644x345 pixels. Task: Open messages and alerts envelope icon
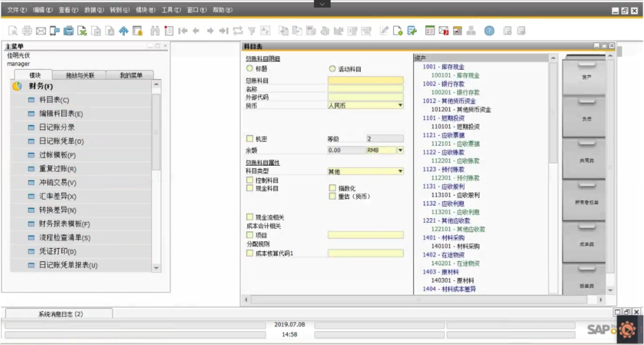click(x=443, y=31)
